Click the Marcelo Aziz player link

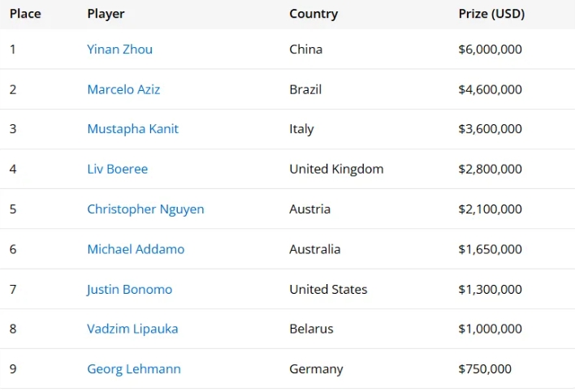[x=123, y=89]
